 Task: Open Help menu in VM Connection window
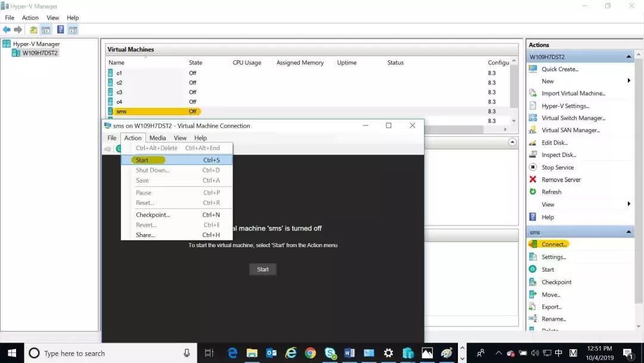tap(200, 138)
